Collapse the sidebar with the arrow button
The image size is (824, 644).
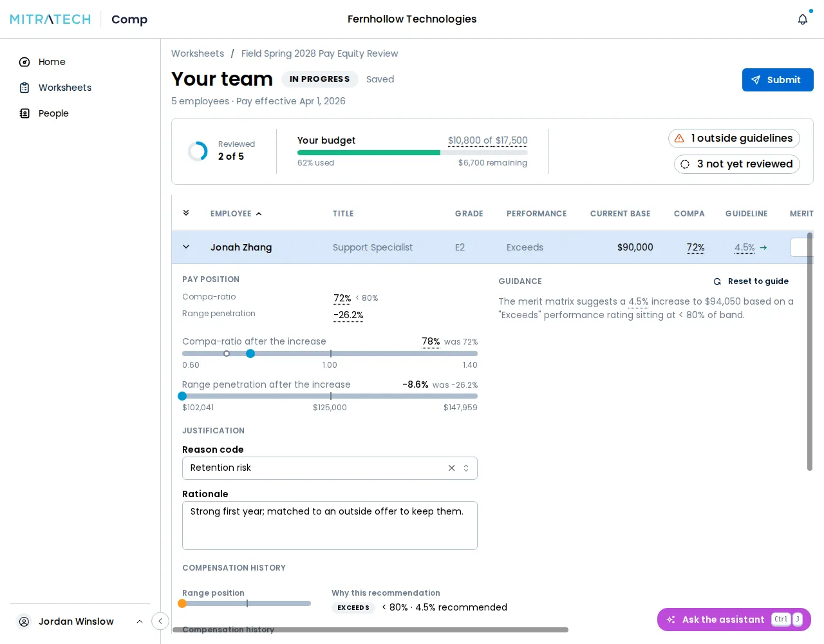(x=160, y=621)
